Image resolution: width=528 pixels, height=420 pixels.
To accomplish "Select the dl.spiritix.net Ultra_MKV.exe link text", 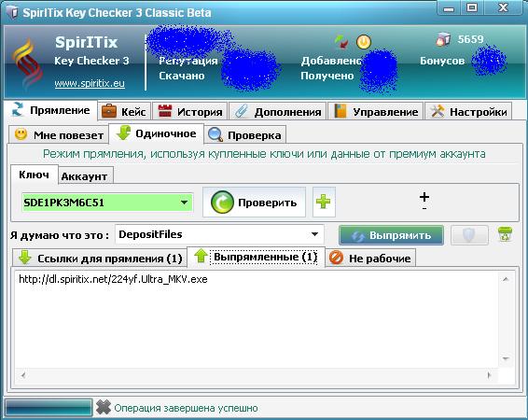I will (x=113, y=279).
